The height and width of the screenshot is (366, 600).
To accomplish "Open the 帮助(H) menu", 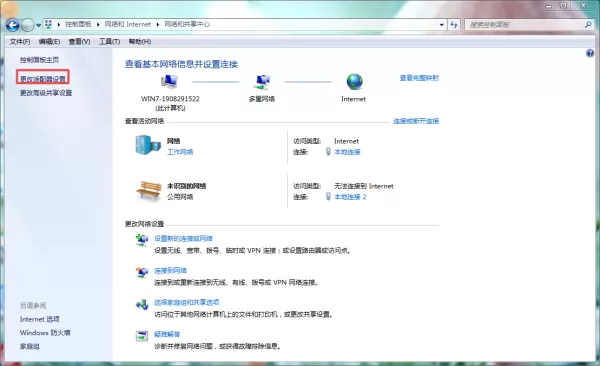I will [140, 41].
